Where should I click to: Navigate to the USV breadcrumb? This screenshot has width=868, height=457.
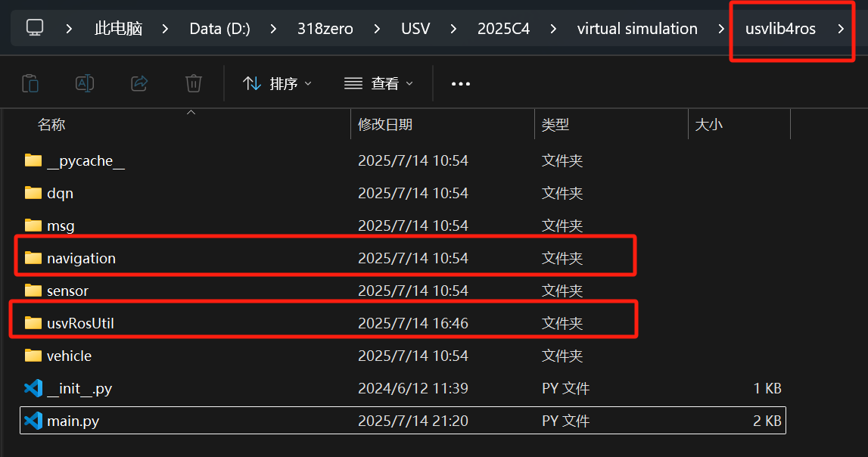point(415,29)
